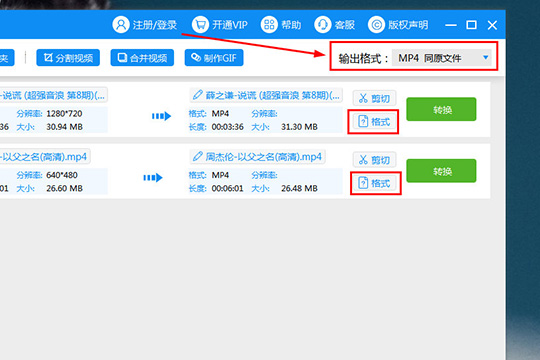The image size is (540, 360).
Task: Open the 注册/登录 account login
Action: tap(144, 25)
